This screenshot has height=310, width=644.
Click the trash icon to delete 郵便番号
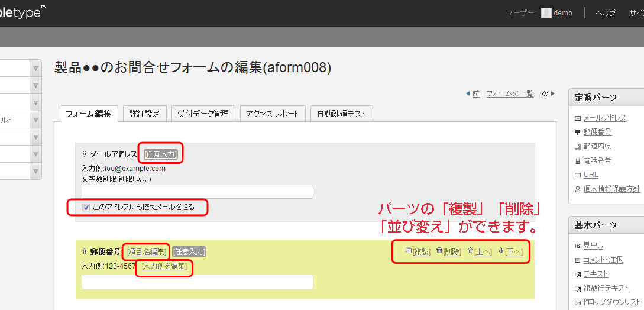pos(439,251)
